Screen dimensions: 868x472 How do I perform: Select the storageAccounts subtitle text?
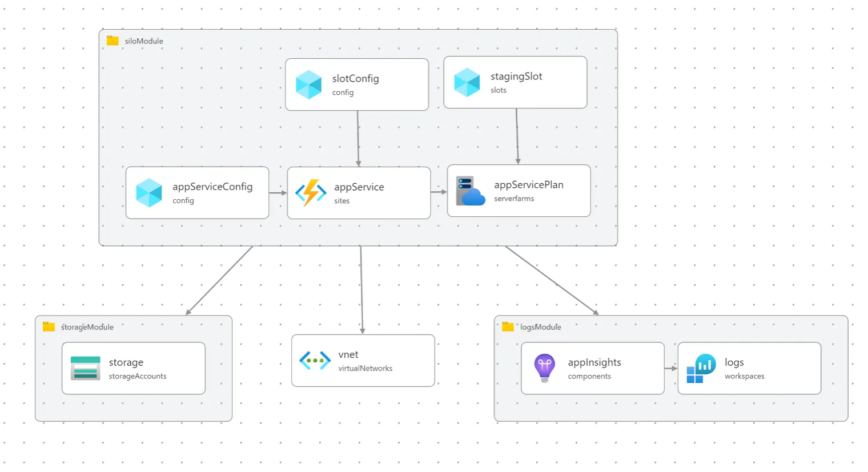tap(138, 377)
